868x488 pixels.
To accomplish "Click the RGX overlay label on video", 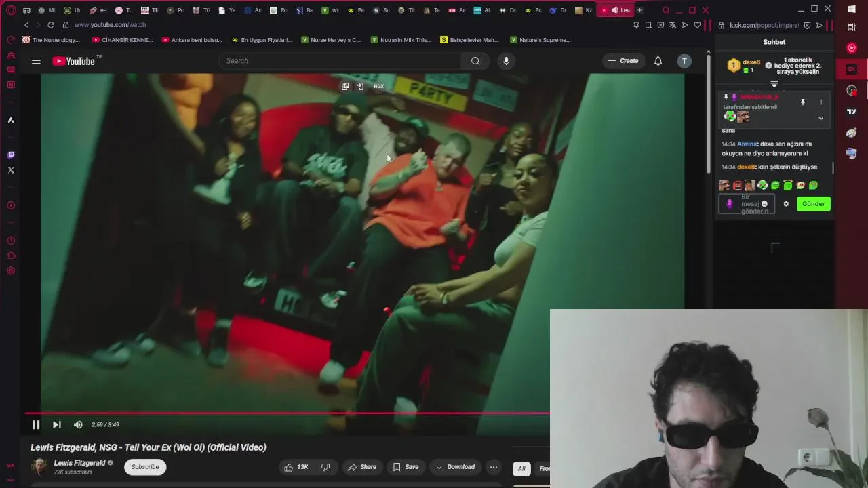I will coord(378,86).
